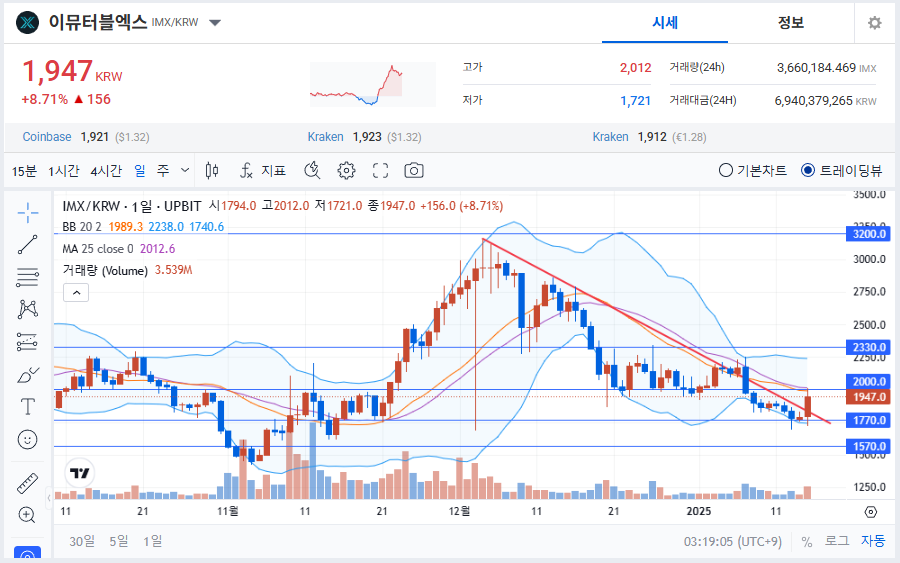Select the 주 weekly timeframe
This screenshot has width=900, height=563.
pos(163,171)
